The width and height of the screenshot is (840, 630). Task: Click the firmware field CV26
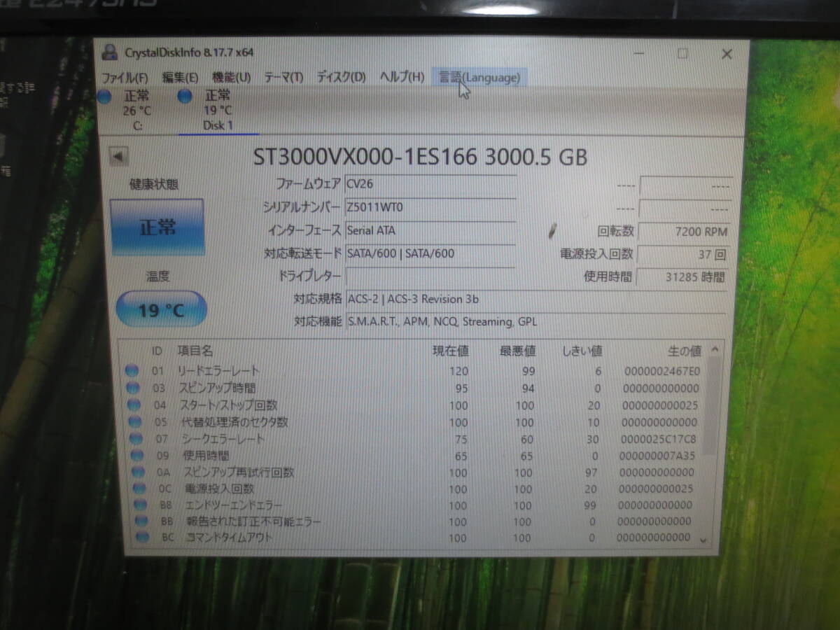point(430,184)
